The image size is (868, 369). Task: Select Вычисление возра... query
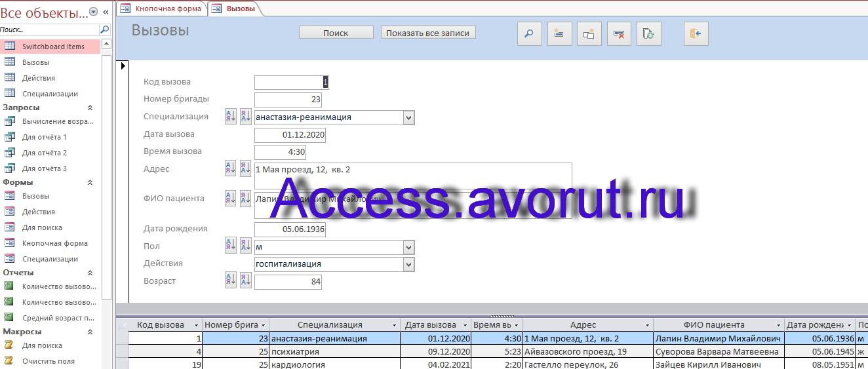[50, 121]
